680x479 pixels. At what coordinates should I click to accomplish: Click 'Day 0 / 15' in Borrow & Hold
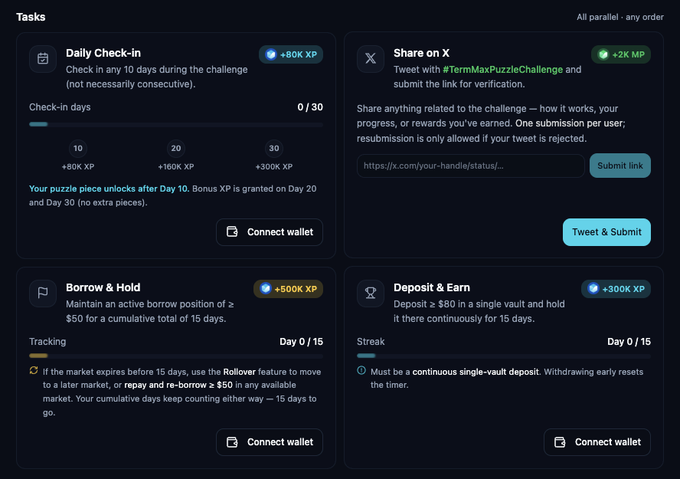[301, 342]
